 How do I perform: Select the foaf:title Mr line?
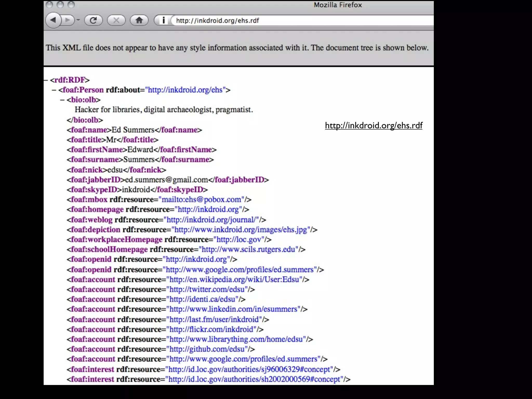112,140
